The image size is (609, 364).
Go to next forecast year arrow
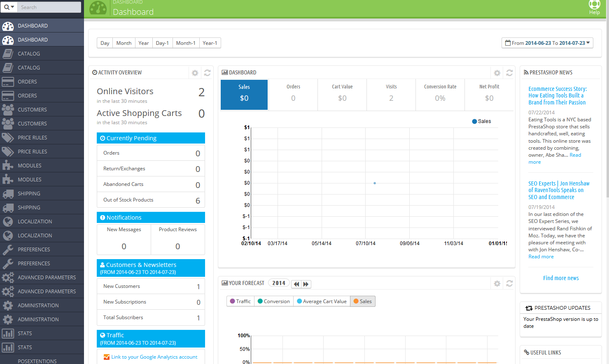[x=306, y=284]
